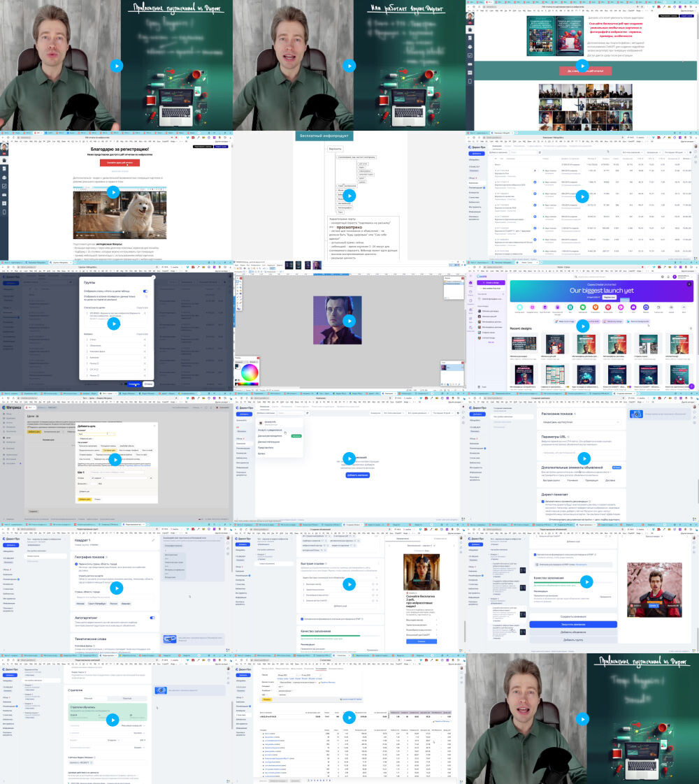Click the 'Качество заполнения' text beside cherry blossom ad
The width and height of the screenshot is (699, 784).
tap(549, 578)
